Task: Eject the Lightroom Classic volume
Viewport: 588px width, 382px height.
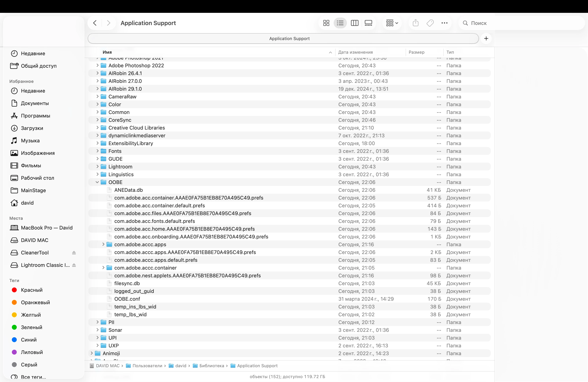Action: pos(74,265)
